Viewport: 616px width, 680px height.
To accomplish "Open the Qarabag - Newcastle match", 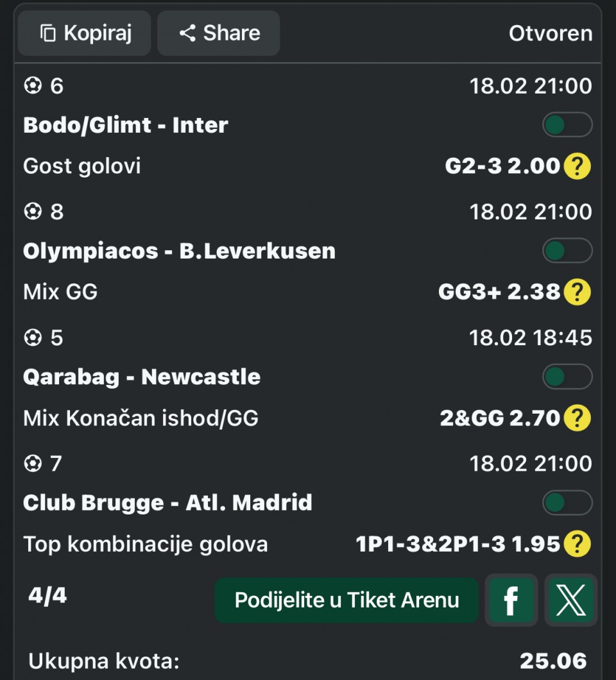I will [x=142, y=377].
